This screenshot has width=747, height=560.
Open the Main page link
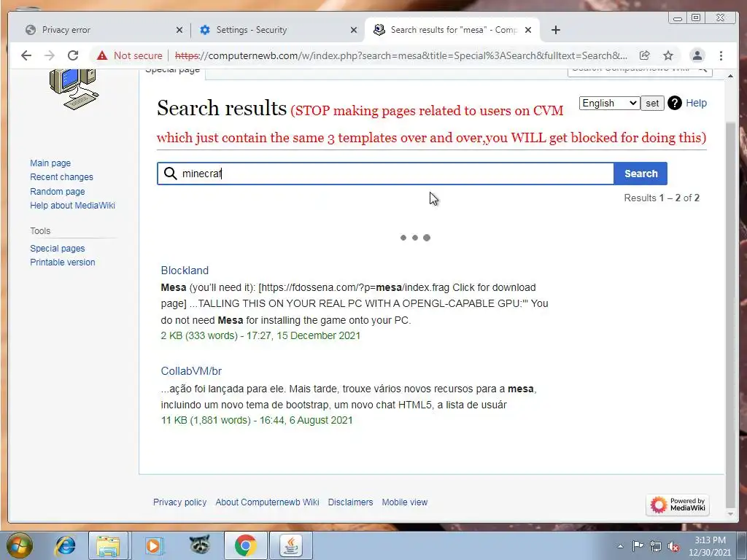pos(50,163)
